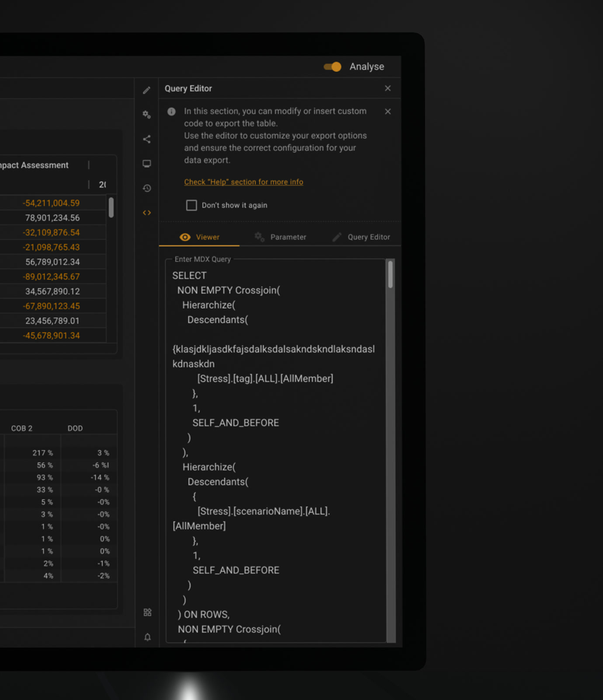Click the DOD column header

click(75, 428)
